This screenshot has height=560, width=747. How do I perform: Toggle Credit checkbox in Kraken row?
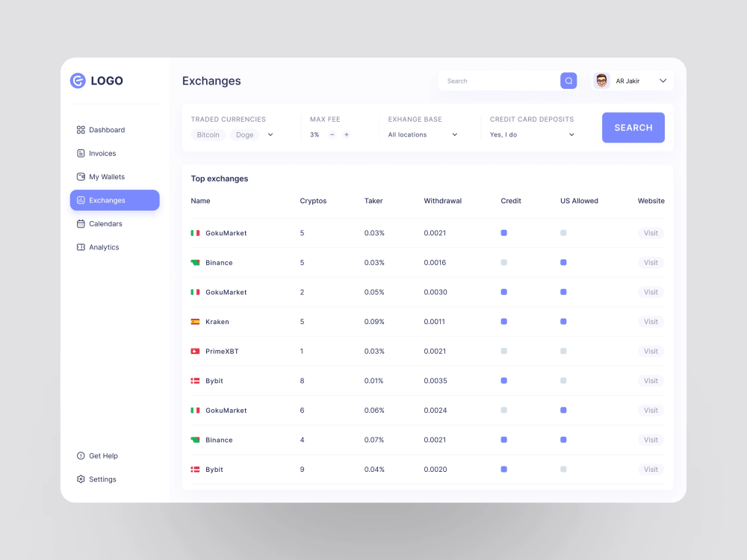point(504,321)
